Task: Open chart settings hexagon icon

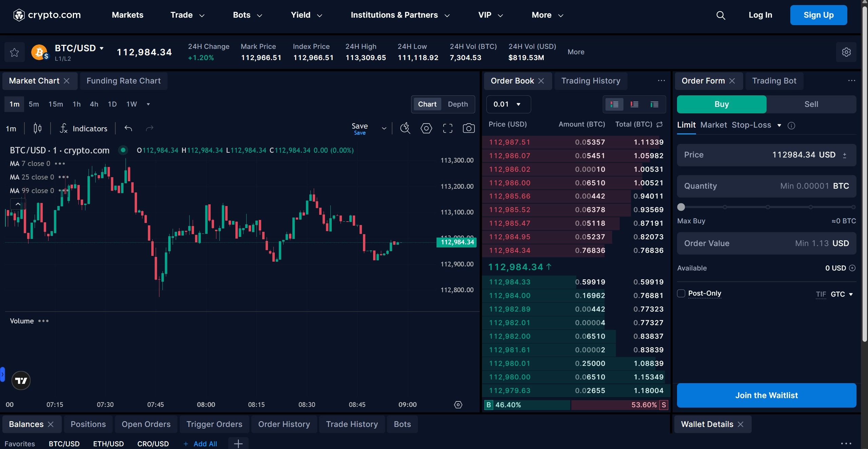Action: pos(426,128)
